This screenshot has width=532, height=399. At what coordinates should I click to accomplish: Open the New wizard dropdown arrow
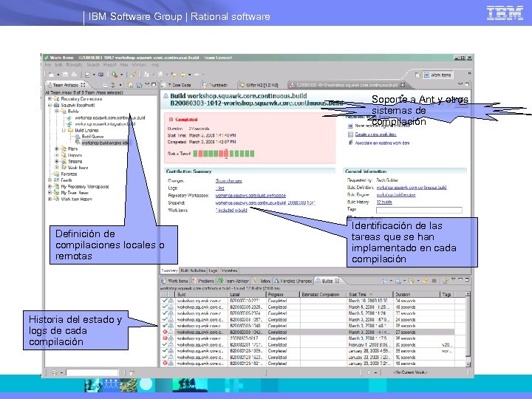[58, 75]
